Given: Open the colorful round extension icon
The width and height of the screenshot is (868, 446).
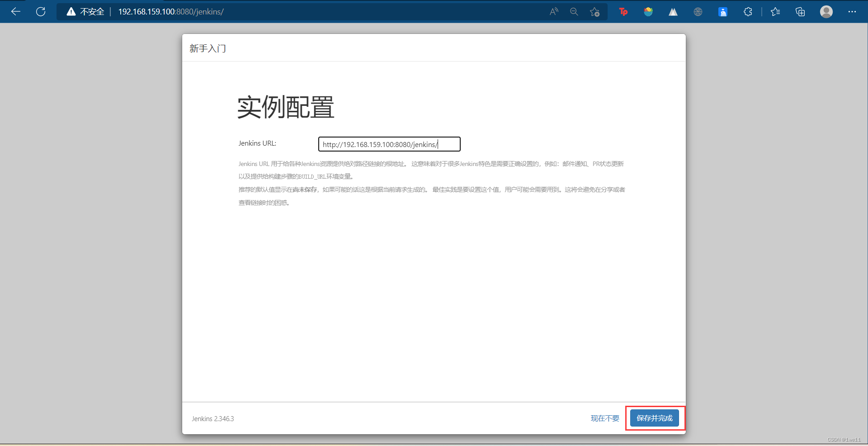Looking at the screenshot, I should pos(648,12).
